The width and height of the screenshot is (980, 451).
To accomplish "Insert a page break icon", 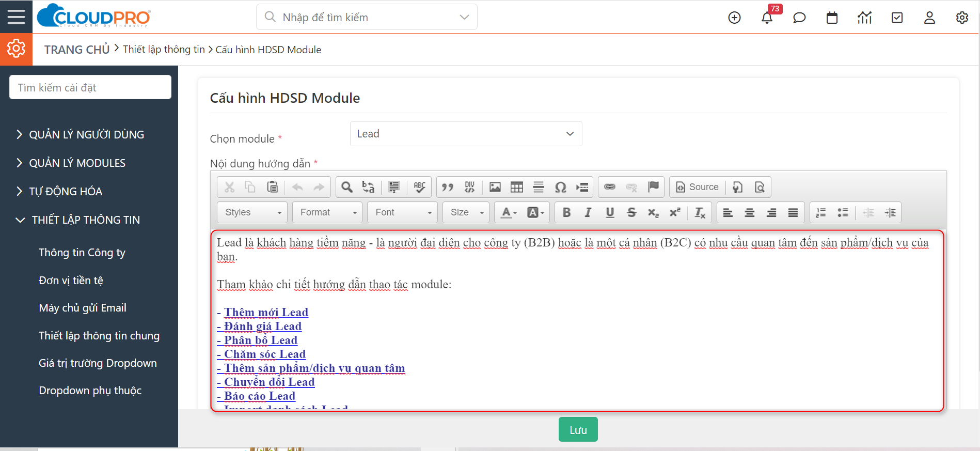I will (x=582, y=187).
